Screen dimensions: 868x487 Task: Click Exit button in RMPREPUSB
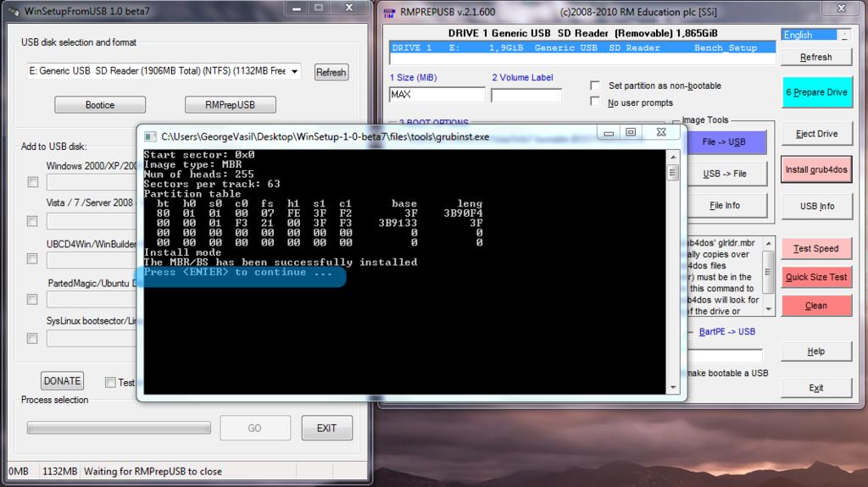click(x=816, y=388)
